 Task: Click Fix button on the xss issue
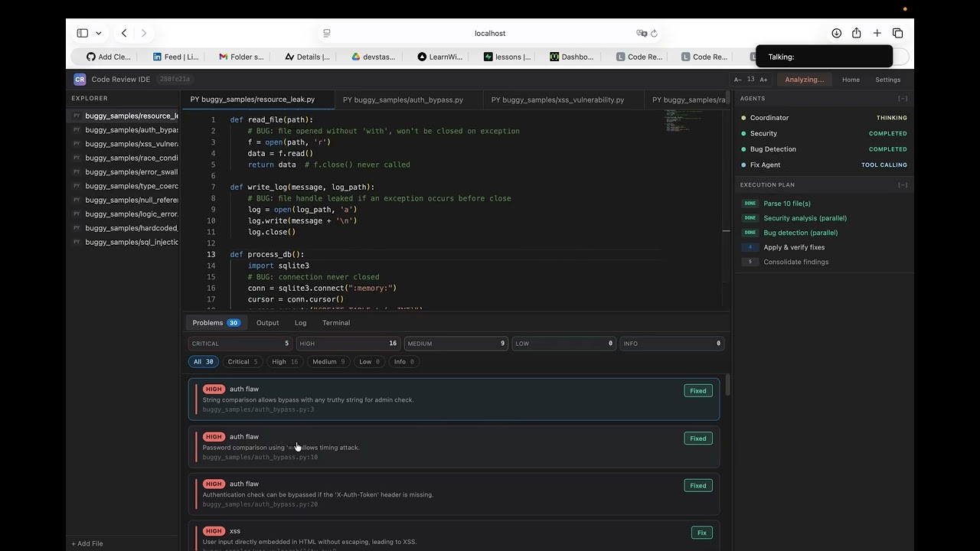click(x=701, y=533)
